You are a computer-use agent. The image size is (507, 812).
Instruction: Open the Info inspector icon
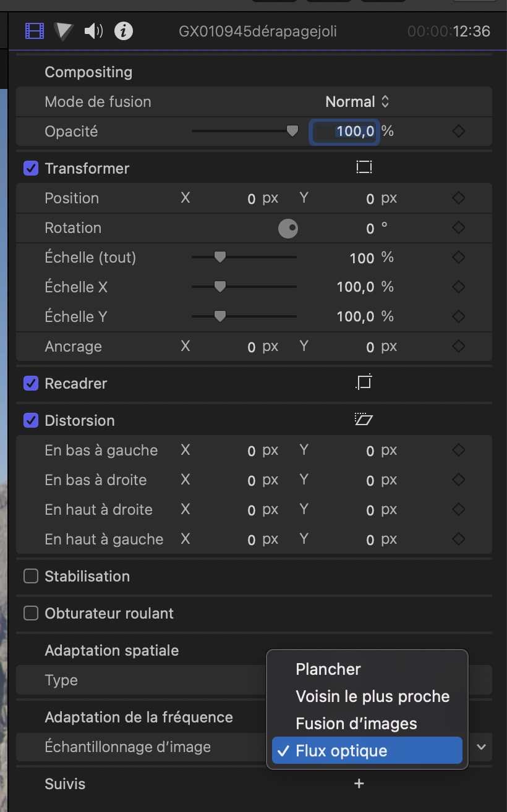124,31
